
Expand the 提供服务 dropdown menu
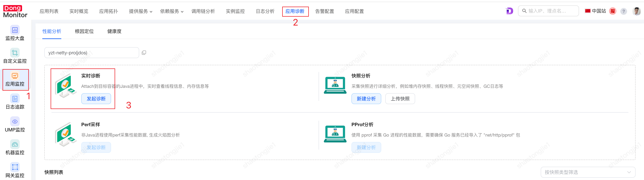point(141,11)
